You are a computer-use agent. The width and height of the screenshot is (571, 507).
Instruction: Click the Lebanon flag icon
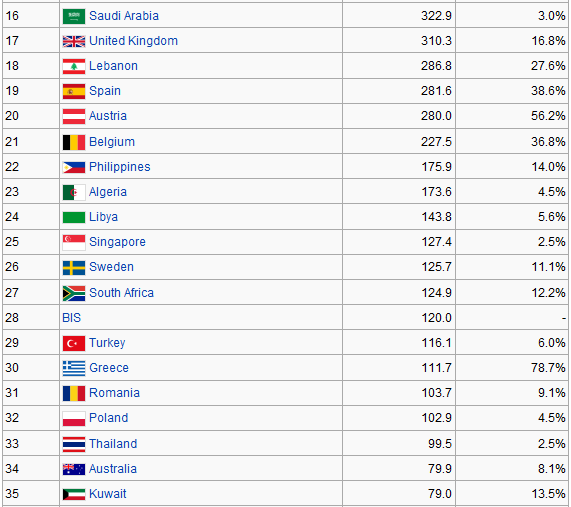coord(74,66)
